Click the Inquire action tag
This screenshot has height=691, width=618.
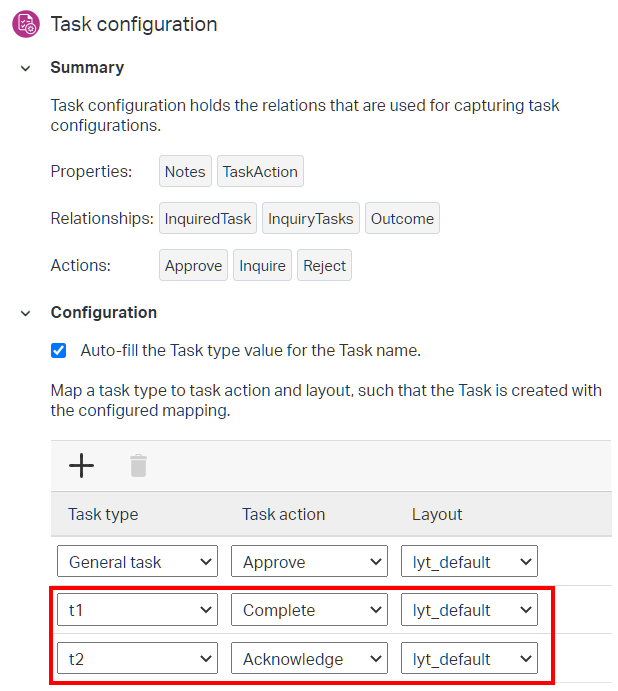tap(262, 266)
